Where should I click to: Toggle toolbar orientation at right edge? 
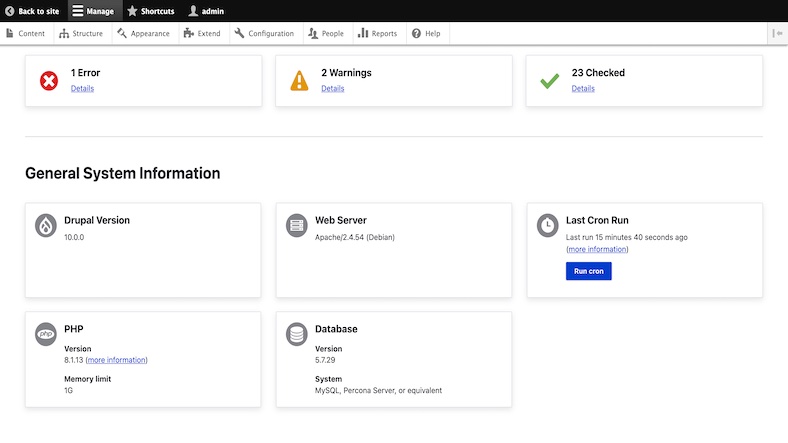point(778,33)
